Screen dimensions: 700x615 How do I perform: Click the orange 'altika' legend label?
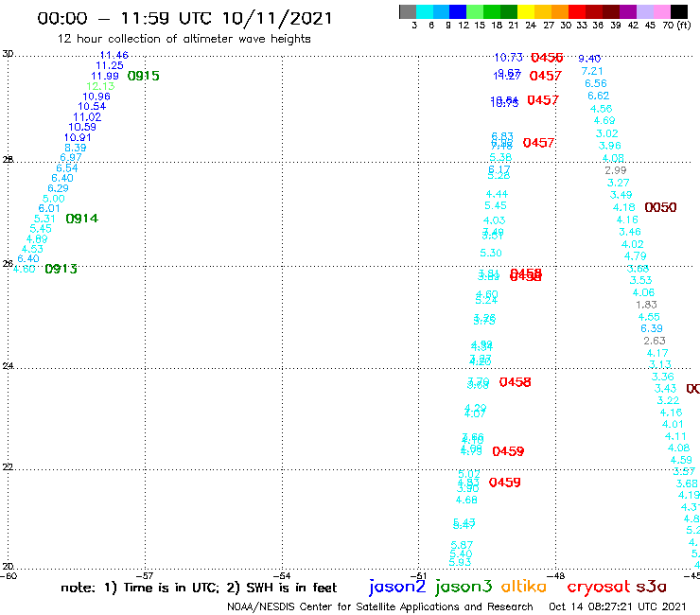pyautogui.click(x=523, y=587)
